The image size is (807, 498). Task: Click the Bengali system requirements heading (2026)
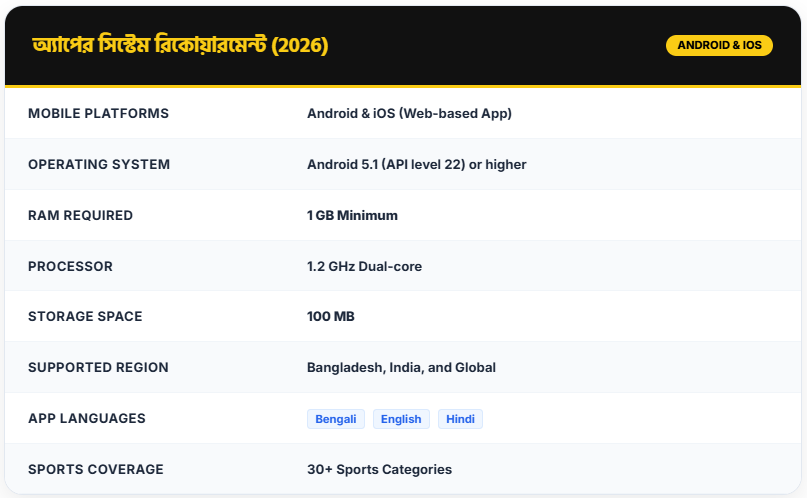click(x=180, y=46)
